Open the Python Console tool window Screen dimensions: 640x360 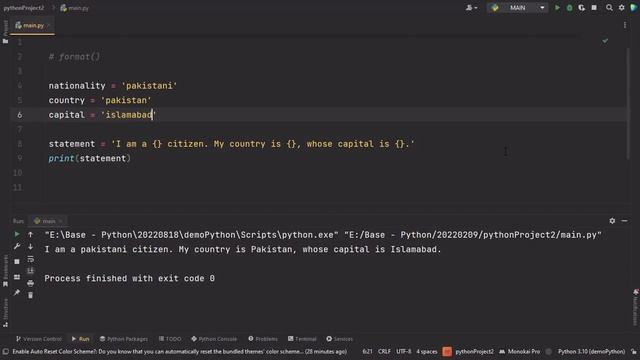pyautogui.click(x=214, y=339)
